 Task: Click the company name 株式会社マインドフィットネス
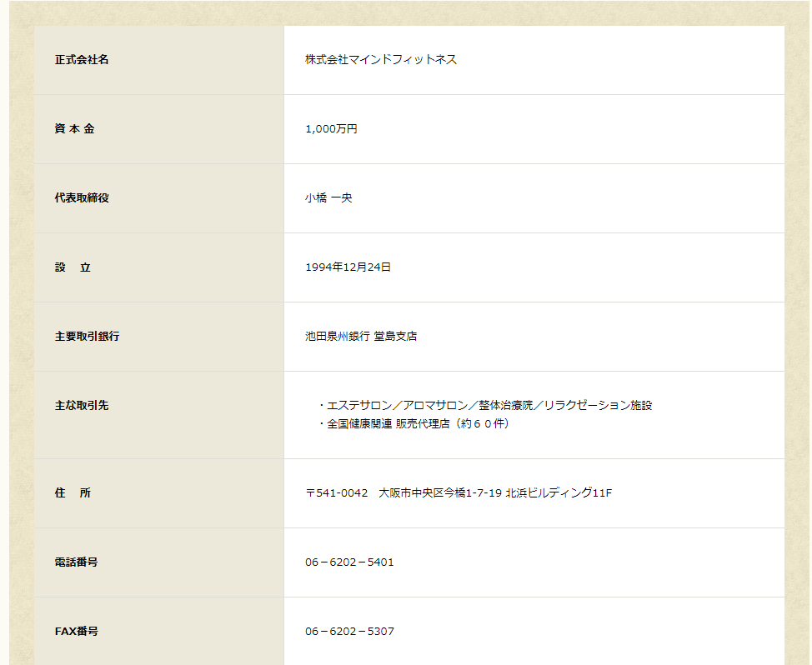pyautogui.click(x=381, y=60)
